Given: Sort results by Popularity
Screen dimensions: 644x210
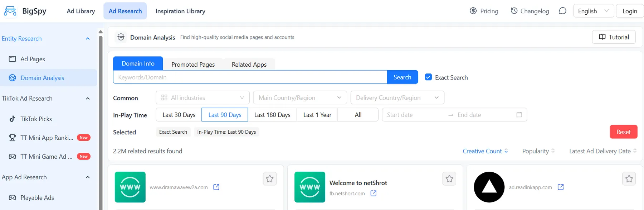Looking at the screenshot, I should point(538,151).
